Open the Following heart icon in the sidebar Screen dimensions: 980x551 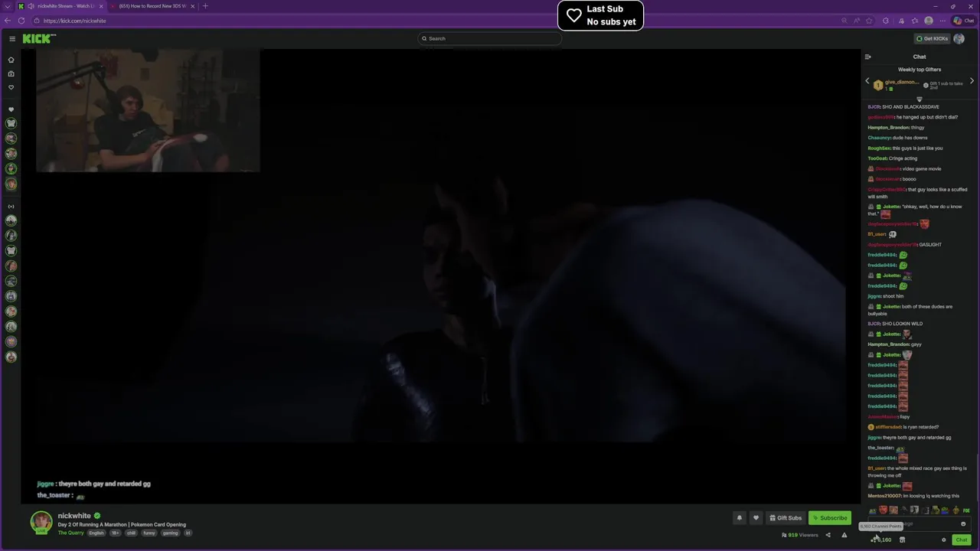point(11,87)
